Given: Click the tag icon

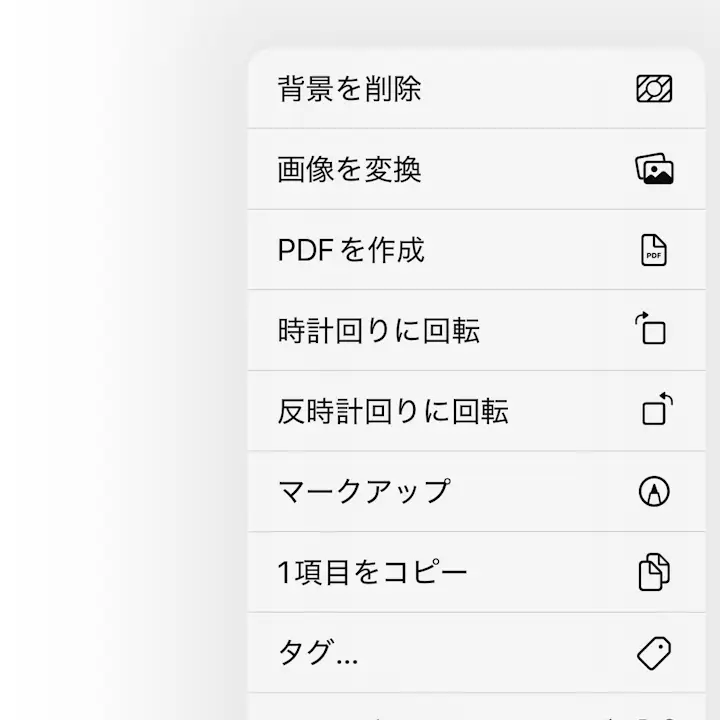Looking at the screenshot, I should (654, 653).
